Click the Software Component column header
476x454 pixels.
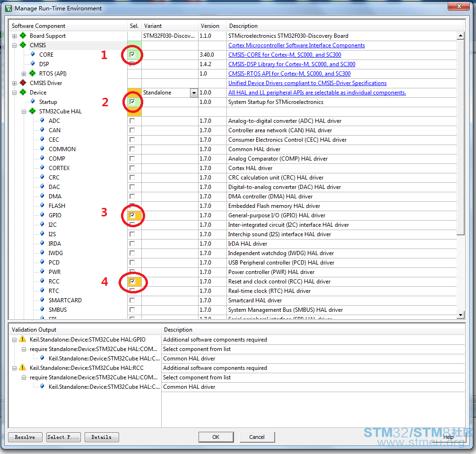coord(68,26)
